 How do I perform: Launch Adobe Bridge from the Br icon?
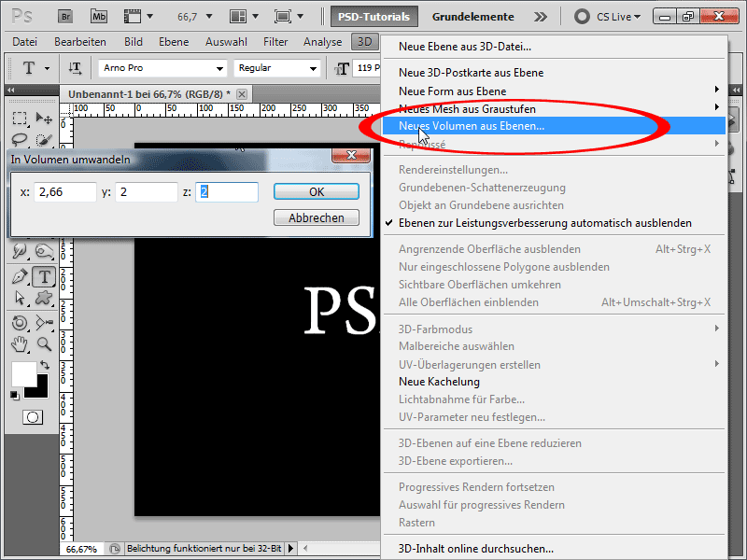(x=65, y=17)
